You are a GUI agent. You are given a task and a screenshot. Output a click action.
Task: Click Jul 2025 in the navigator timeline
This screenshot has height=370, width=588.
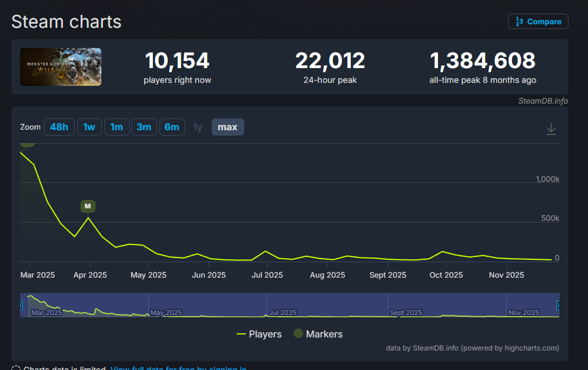[x=283, y=312]
